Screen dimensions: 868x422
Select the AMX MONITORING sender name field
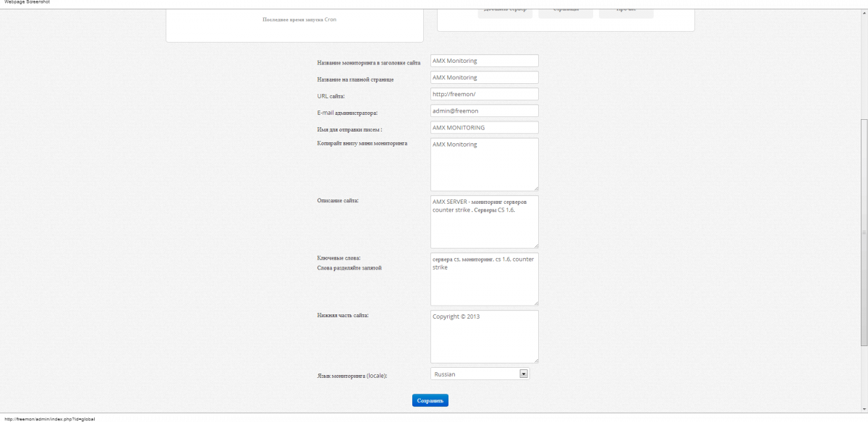point(484,127)
